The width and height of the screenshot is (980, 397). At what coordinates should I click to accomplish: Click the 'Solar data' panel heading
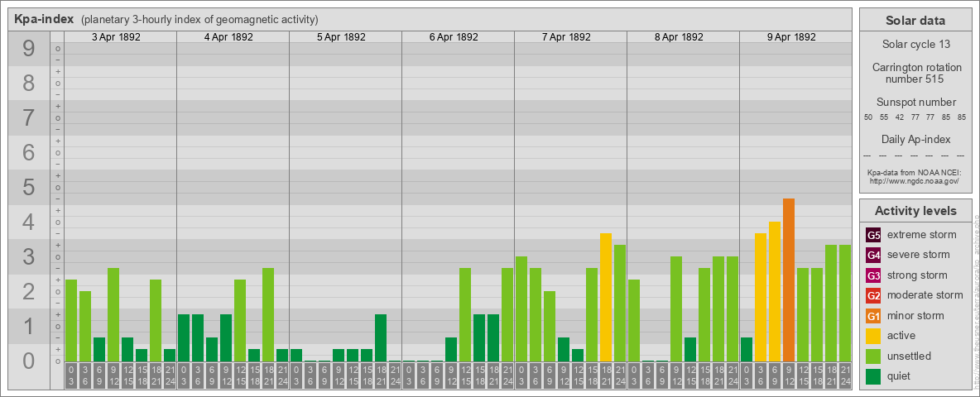(x=915, y=21)
